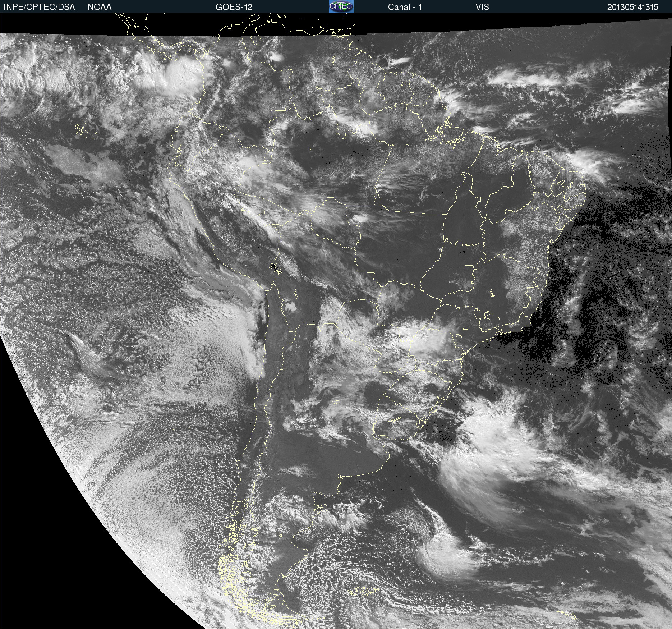Screen dimensions: 672x629
Task: Click the VIS label in the header
Action: (482, 7)
